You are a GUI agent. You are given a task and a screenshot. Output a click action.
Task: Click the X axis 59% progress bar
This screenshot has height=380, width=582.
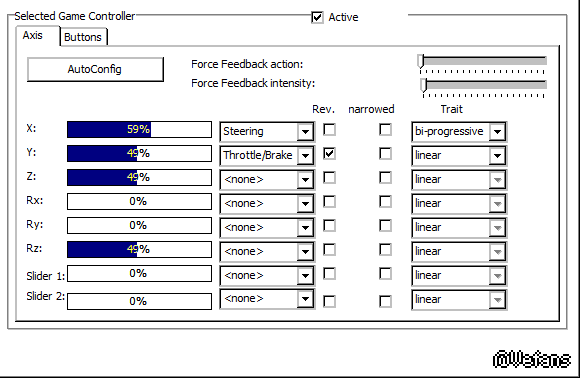pyautogui.click(x=139, y=130)
